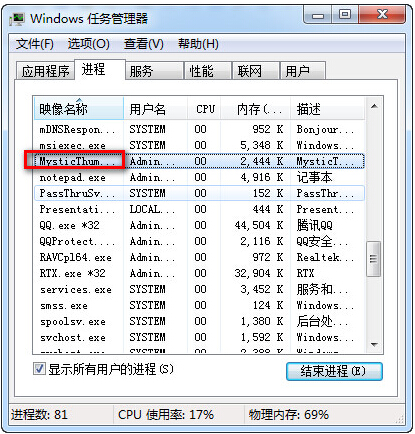
Task: Switch to the 性能 tab
Action: [208, 71]
